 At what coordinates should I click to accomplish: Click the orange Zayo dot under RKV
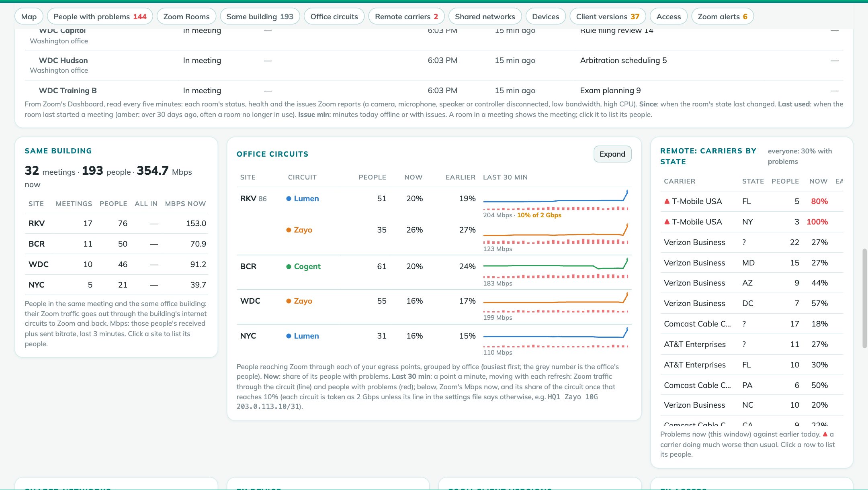point(289,230)
